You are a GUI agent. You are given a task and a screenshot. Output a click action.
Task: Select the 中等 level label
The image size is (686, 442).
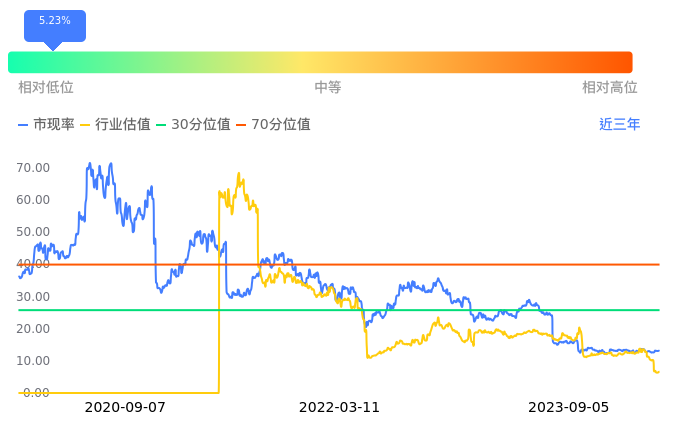pos(328,88)
